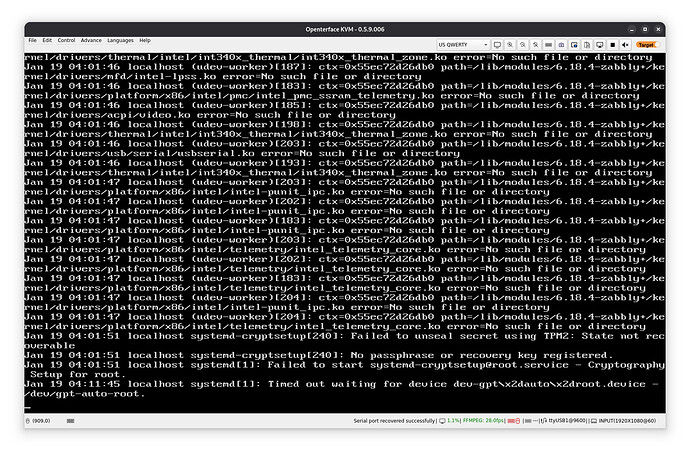Click 'Serial port recovered successfully' status message
The width and height of the screenshot is (690, 455).
394,421
